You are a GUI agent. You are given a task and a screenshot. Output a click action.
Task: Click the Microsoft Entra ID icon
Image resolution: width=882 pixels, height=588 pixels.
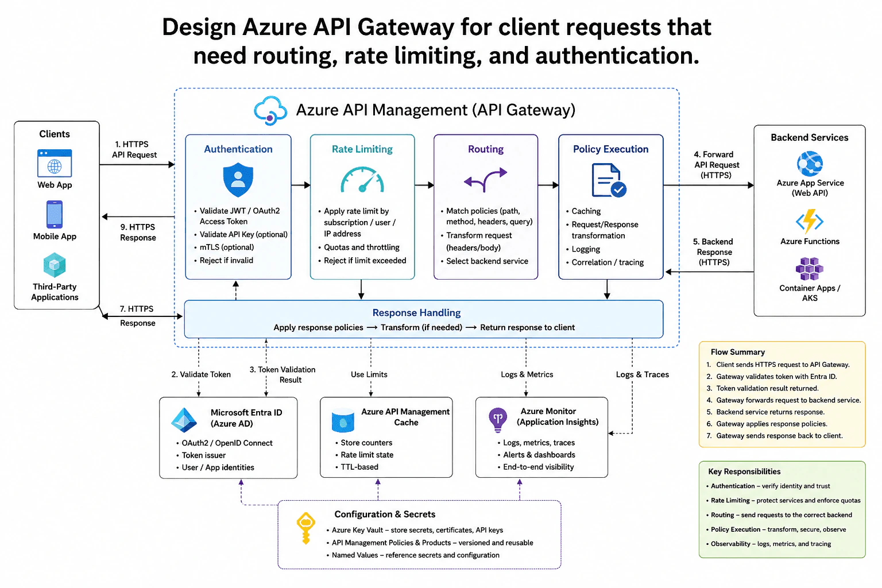click(x=184, y=420)
